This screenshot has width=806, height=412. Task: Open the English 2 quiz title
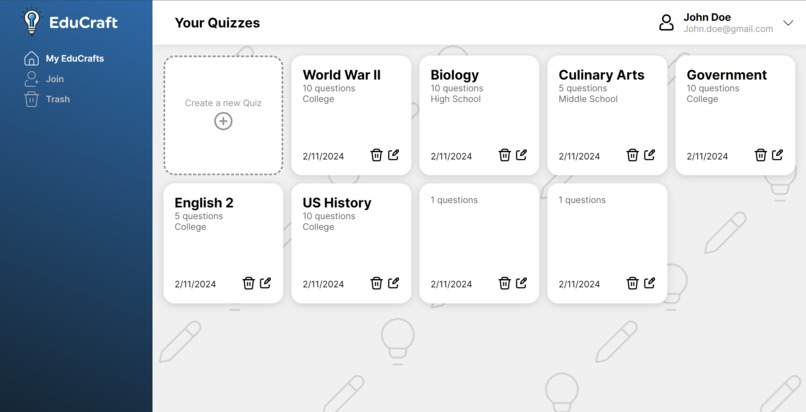(x=204, y=202)
